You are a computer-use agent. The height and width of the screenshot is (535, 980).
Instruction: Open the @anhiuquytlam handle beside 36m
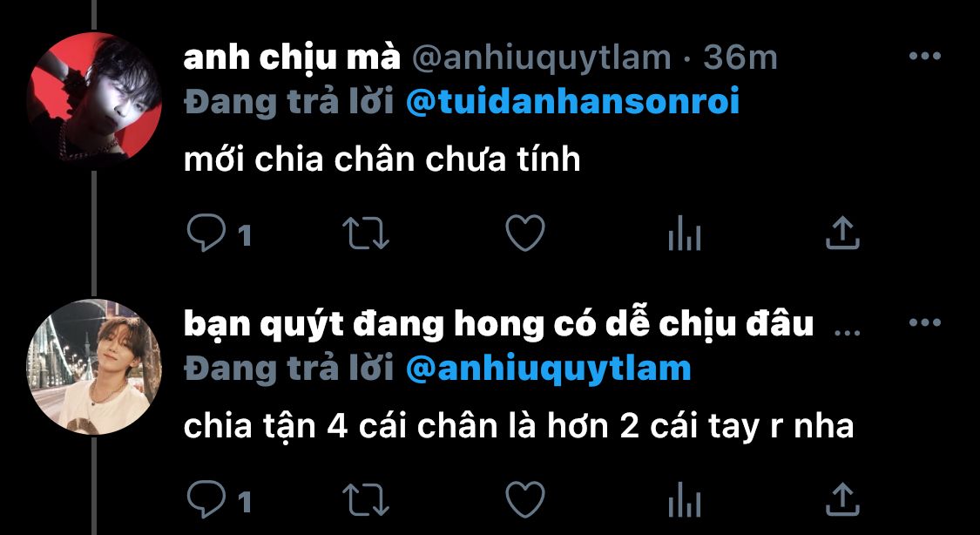[x=541, y=58]
